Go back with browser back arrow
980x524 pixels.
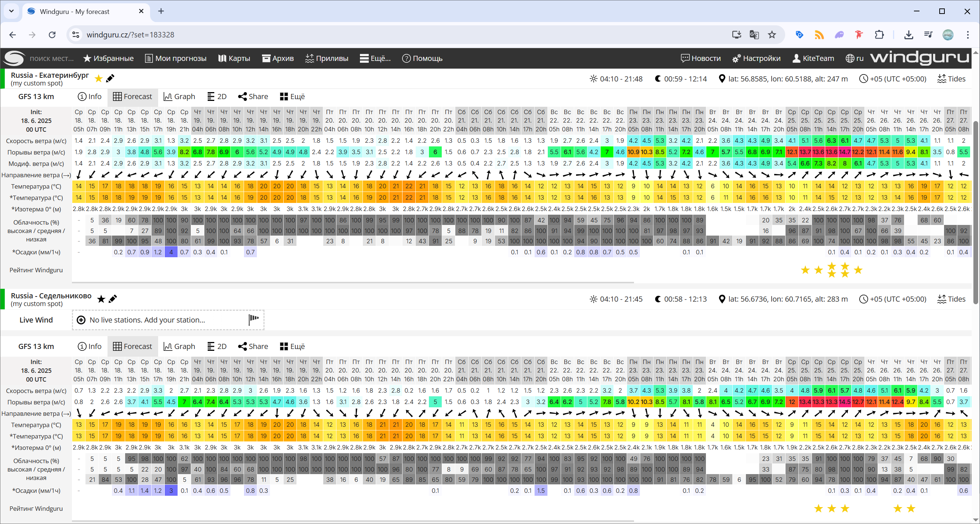pos(12,34)
